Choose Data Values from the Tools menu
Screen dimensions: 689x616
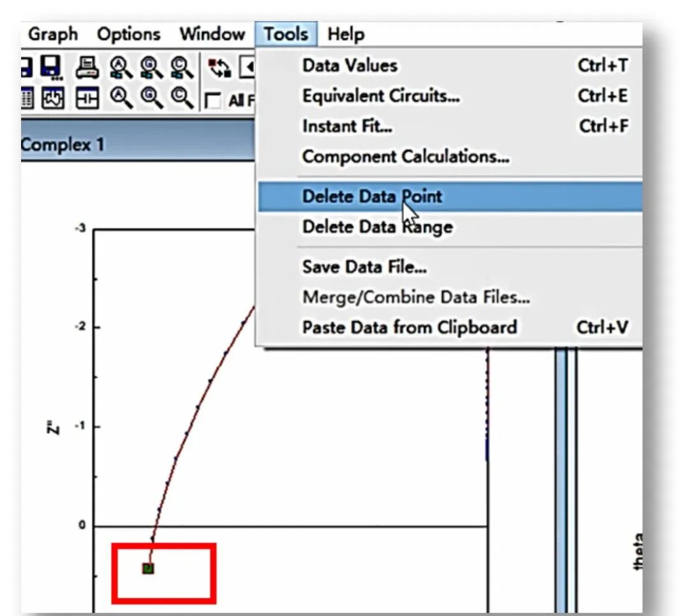pos(450,66)
